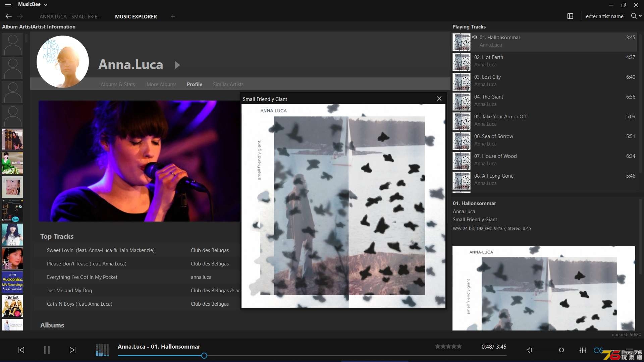644x362 pixels.
Task: Open the Similar Artists tab
Action: pos(228,84)
